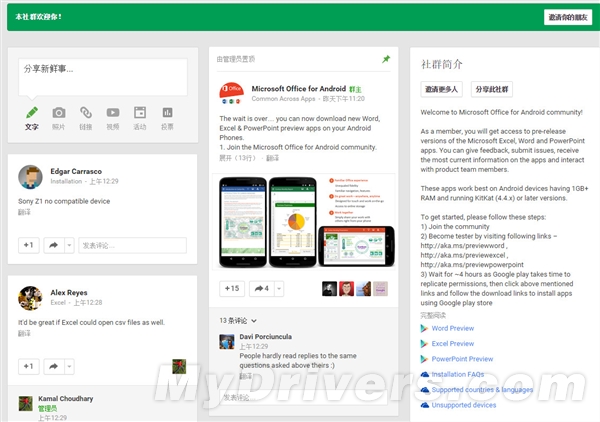
Task: Click the +15 button on pinned post
Action: 232,289
